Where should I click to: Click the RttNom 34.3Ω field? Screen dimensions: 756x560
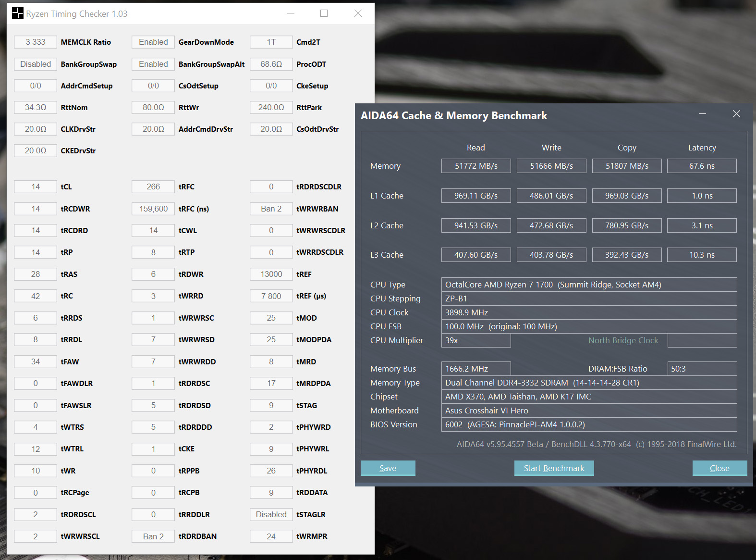click(x=36, y=107)
